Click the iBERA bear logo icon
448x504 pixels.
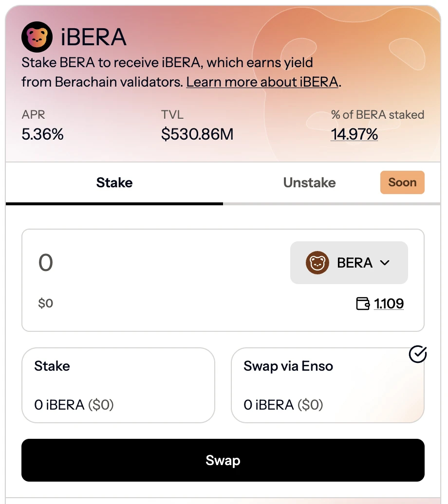(x=37, y=37)
